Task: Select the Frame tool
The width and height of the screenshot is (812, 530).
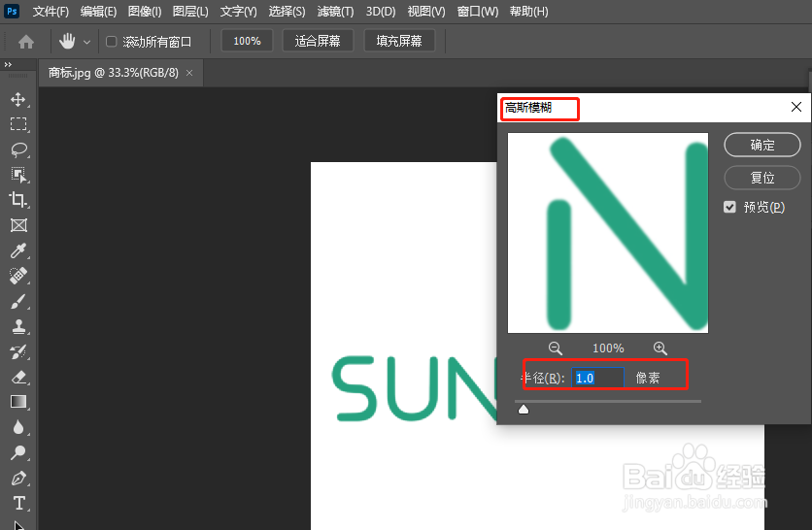Action: (18, 225)
